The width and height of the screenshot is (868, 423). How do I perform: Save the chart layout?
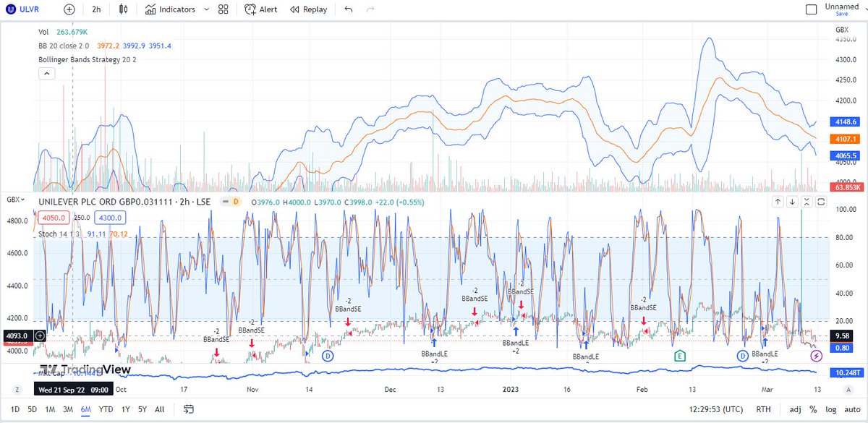click(x=842, y=14)
